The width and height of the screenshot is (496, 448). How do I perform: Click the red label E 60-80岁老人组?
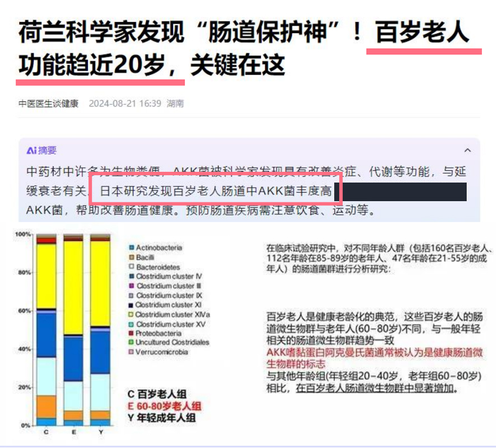(165, 405)
